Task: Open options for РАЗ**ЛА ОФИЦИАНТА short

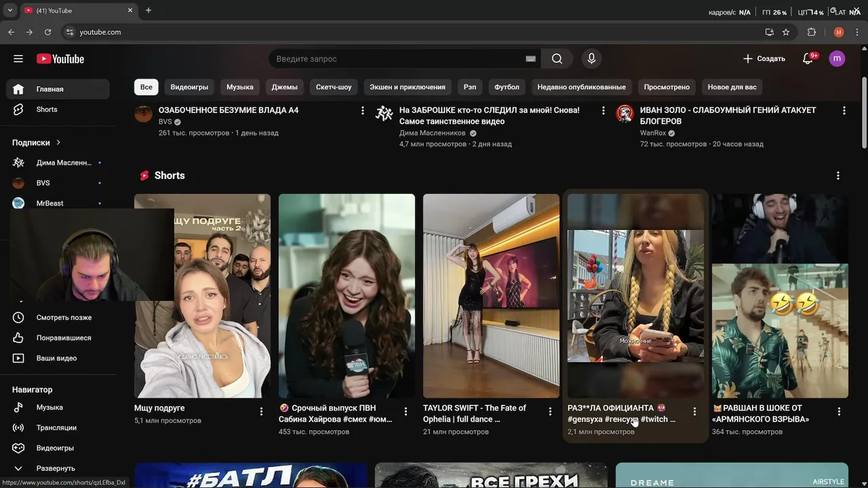Action: pyautogui.click(x=694, y=411)
